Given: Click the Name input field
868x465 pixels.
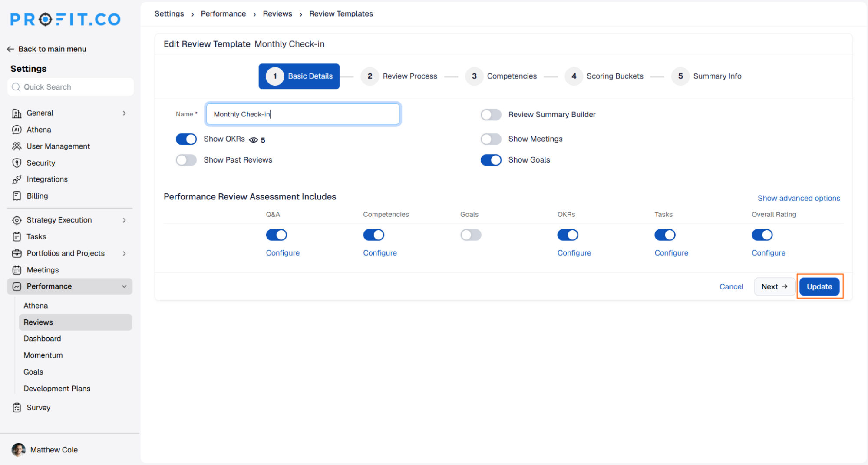Looking at the screenshot, I should pyautogui.click(x=303, y=114).
